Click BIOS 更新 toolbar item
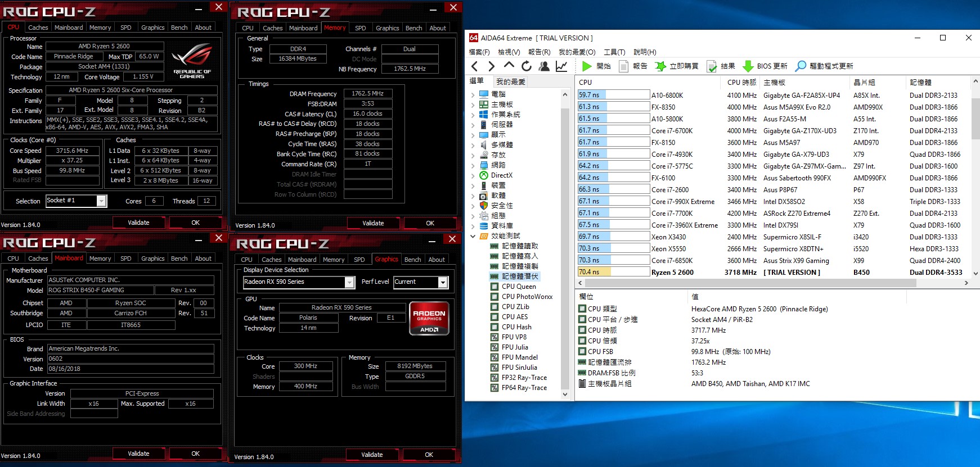This screenshot has height=467, width=980. [x=765, y=66]
